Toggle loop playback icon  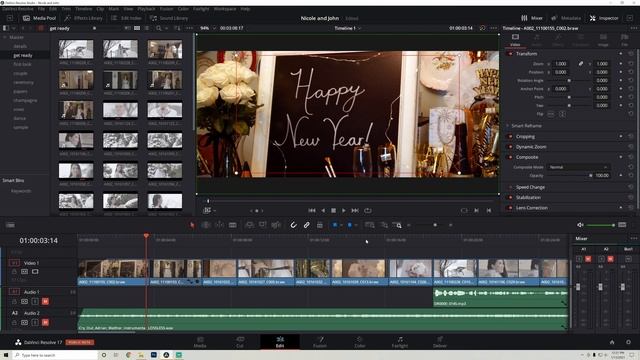(368, 210)
